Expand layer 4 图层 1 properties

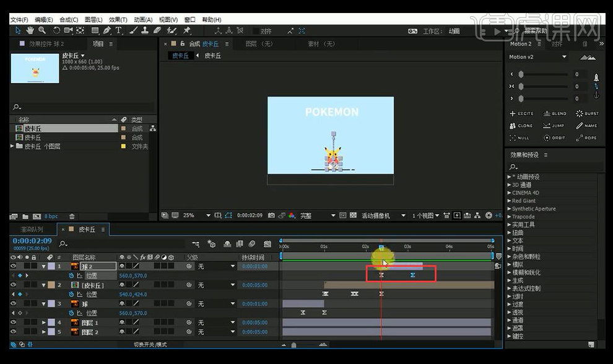(44, 323)
